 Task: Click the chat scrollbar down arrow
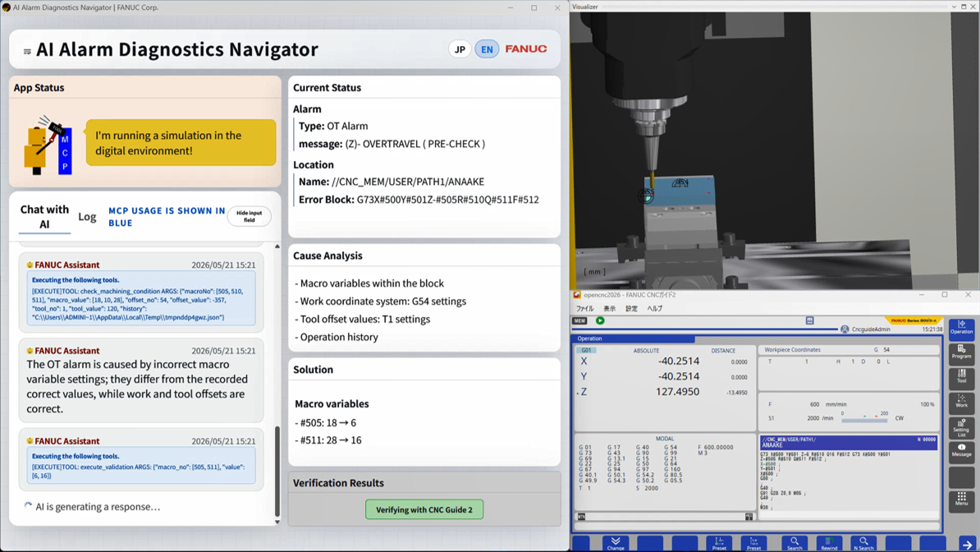click(x=277, y=522)
